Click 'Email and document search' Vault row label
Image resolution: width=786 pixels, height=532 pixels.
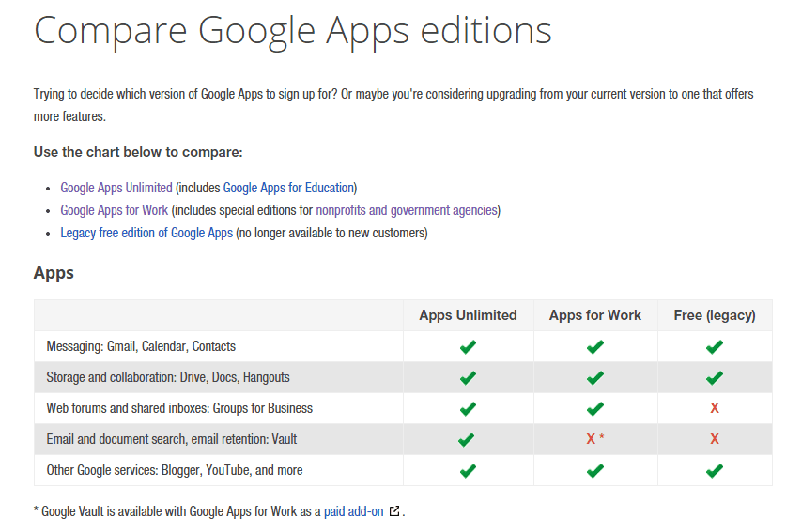click(172, 439)
